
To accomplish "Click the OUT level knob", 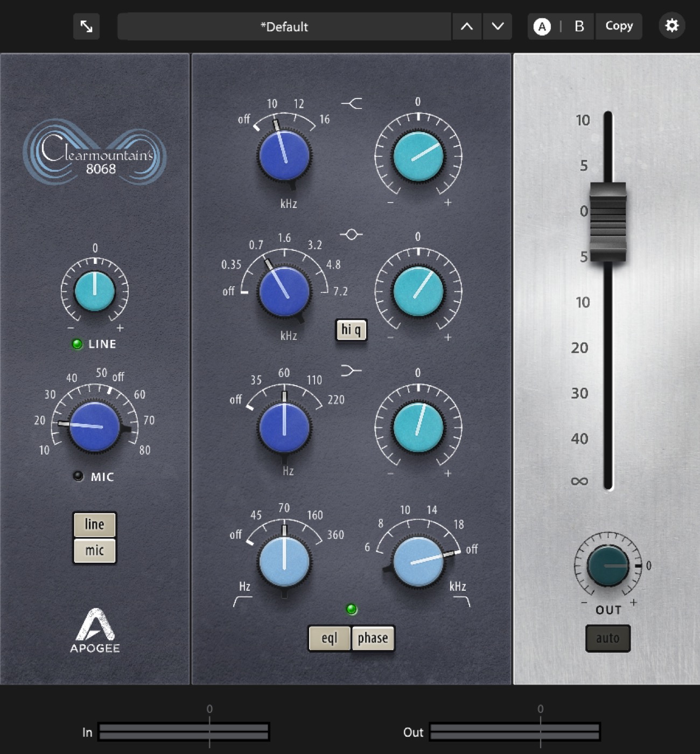I will (x=608, y=566).
